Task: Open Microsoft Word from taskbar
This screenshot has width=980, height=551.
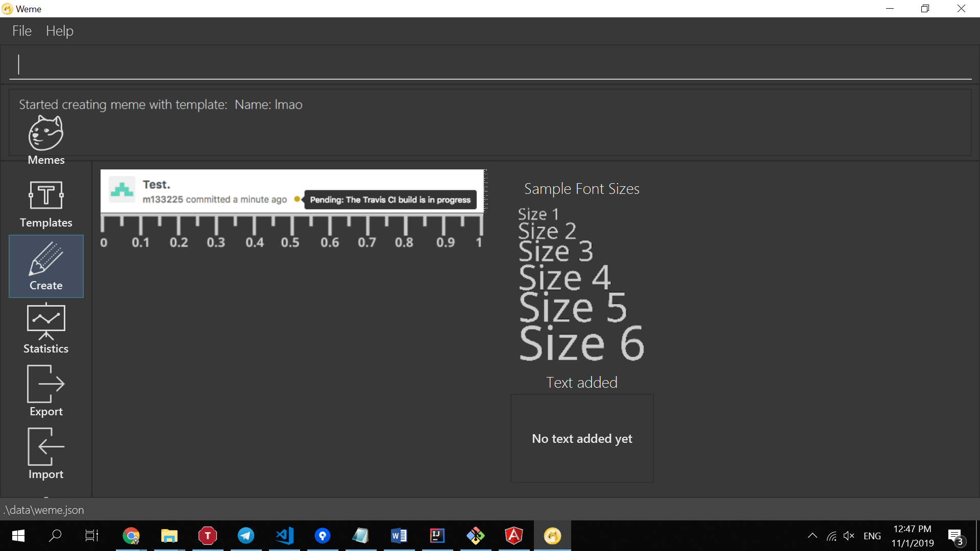Action: [x=399, y=536]
